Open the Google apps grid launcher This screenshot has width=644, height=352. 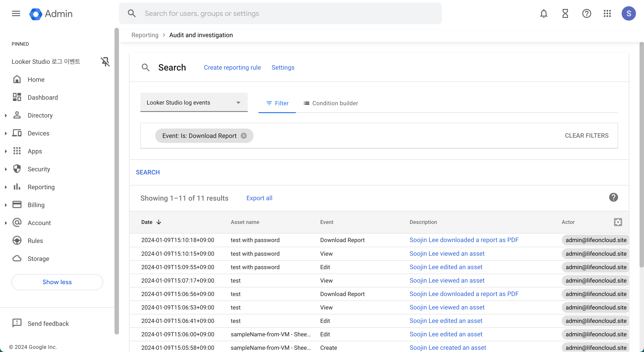pos(607,13)
